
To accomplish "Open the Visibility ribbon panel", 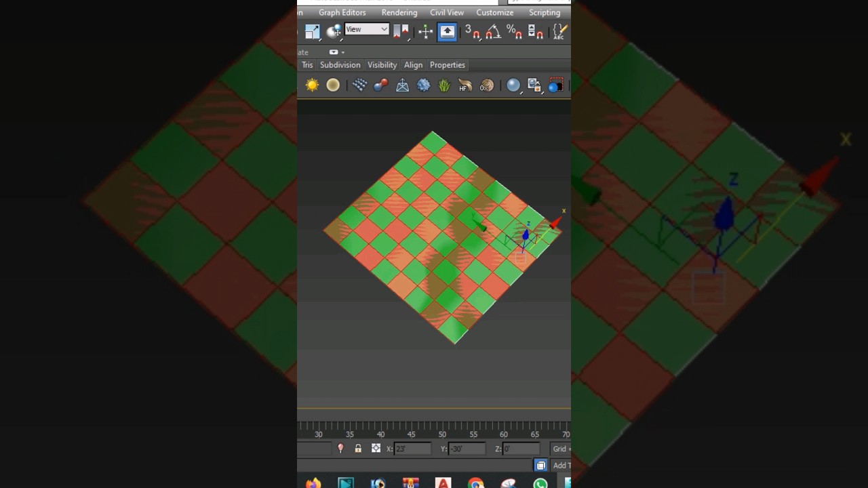I will coord(382,65).
